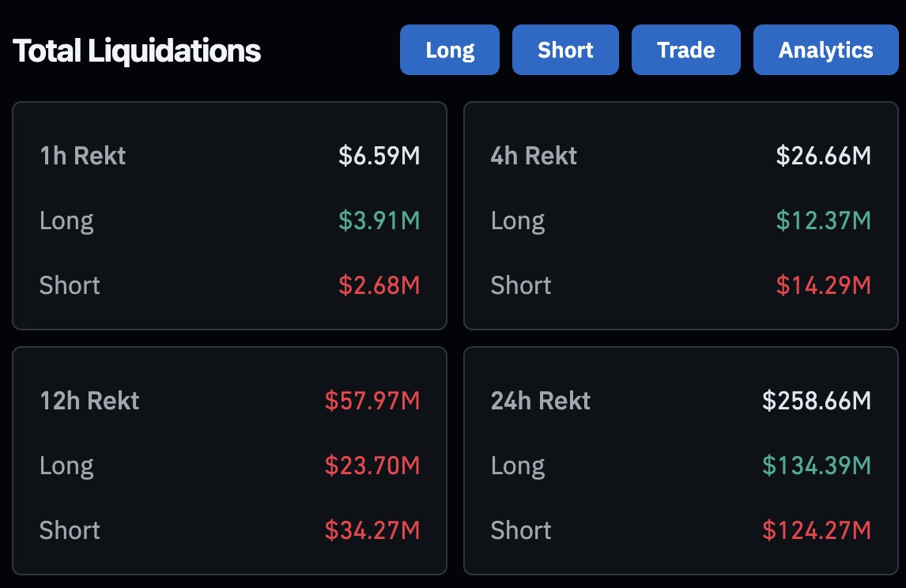
Task: Select the 1h Rekt label
Action: click(83, 156)
